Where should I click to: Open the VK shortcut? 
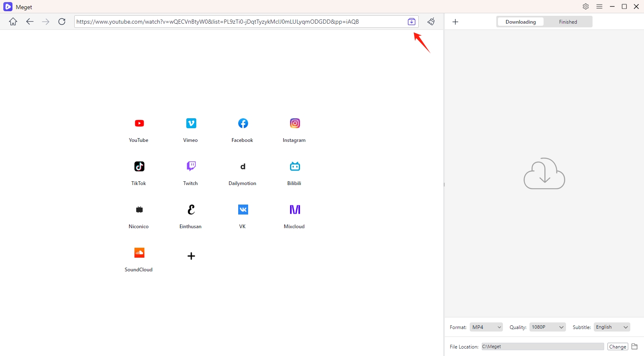[243, 210]
